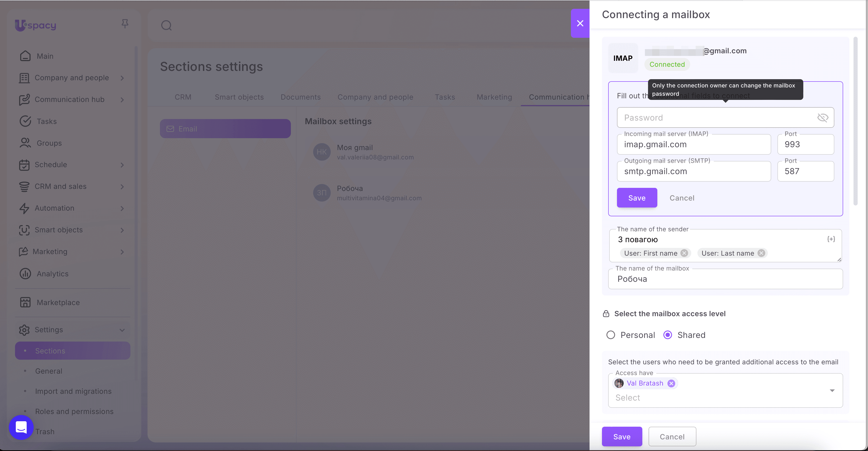
Task: Open the Access have dropdown arrow
Action: pyautogui.click(x=832, y=390)
